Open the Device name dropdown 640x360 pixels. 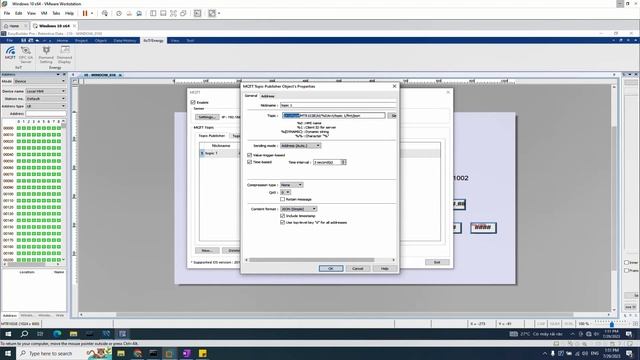(x=45, y=91)
